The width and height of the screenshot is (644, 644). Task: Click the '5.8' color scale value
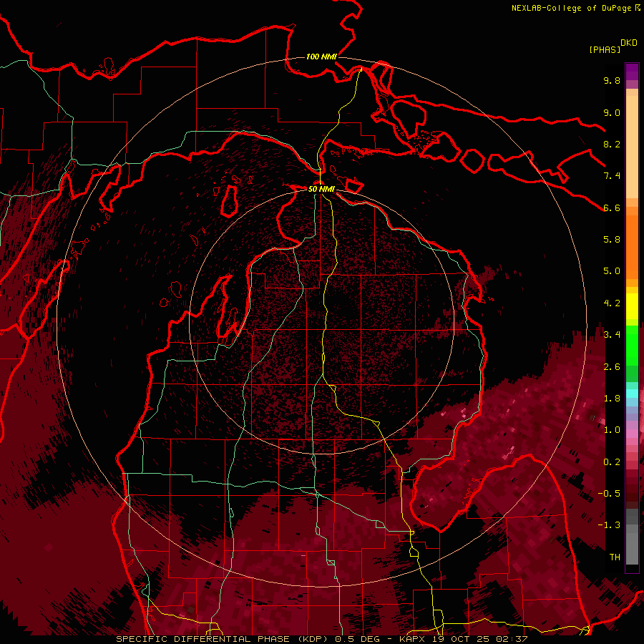tap(612, 240)
